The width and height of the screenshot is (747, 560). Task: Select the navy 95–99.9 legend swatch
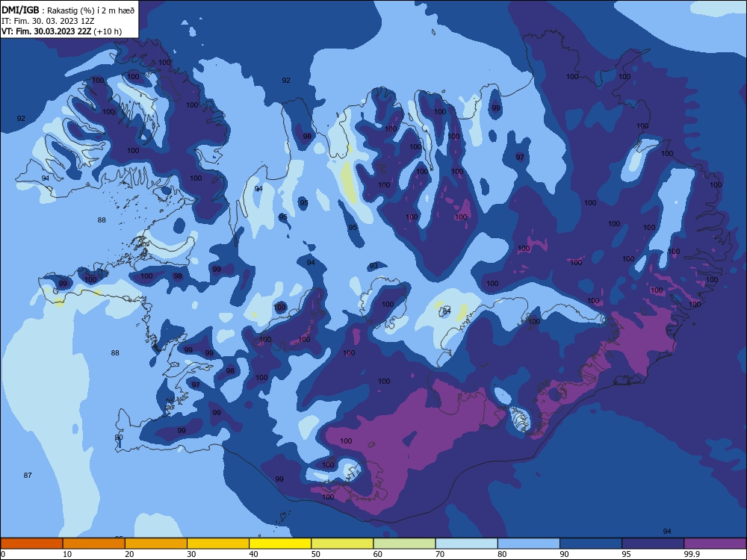tap(653, 544)
